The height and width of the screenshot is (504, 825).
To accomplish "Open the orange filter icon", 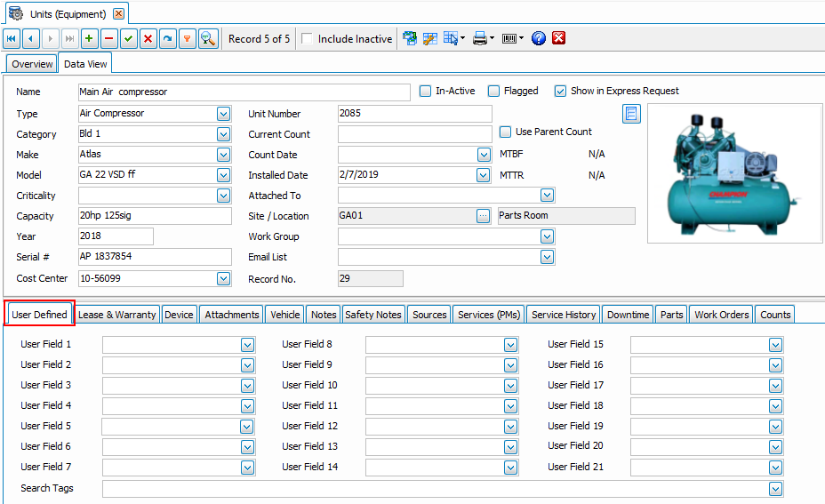I will tap(187, 38).
